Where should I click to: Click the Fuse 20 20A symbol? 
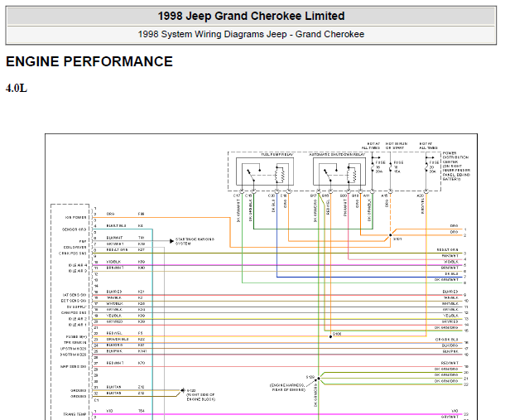[x=426, y=166]
